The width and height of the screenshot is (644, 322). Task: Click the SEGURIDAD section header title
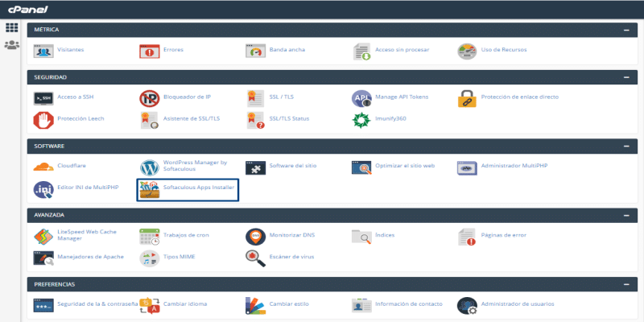click(x=51, y=77)
